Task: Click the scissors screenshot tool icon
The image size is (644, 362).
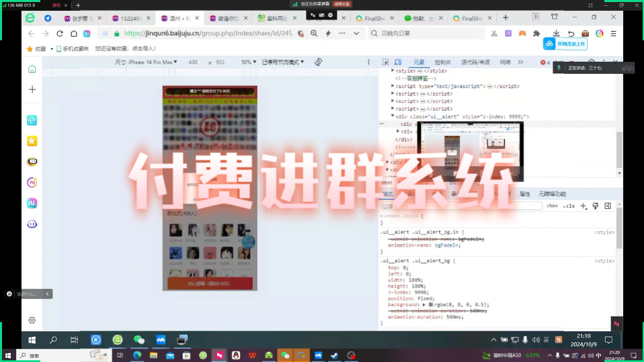Action: pos(494,34)
